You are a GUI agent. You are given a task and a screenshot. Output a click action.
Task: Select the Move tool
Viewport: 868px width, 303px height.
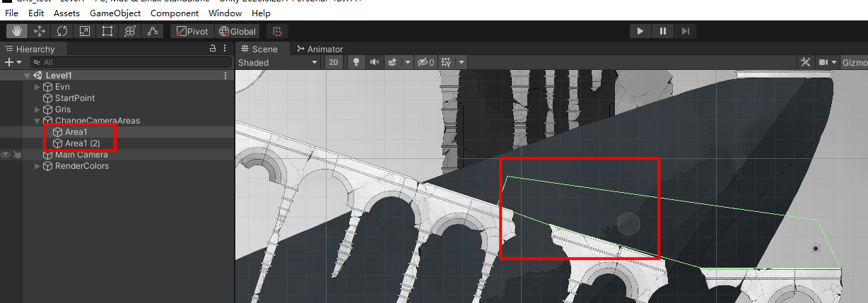coord(40,31)
